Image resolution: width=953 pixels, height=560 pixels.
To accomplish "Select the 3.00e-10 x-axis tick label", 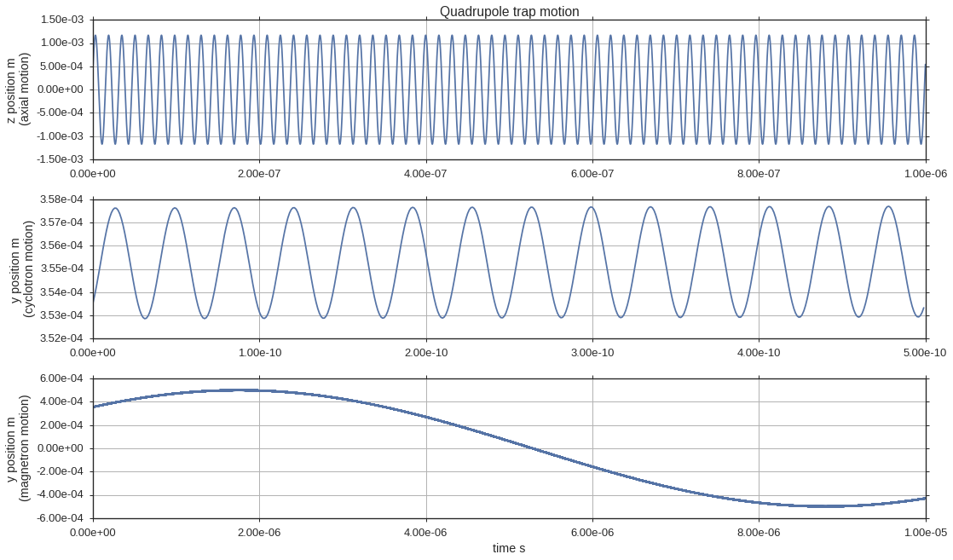I will coord(592,353).
